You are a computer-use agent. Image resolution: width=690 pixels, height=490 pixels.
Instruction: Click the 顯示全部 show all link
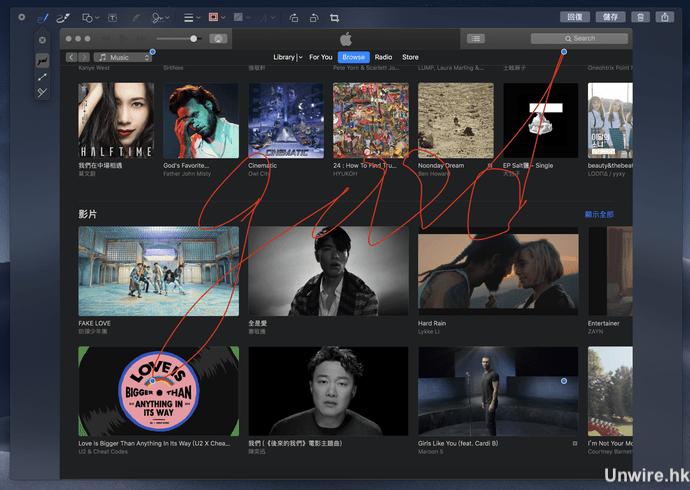[x=599, y=215]
